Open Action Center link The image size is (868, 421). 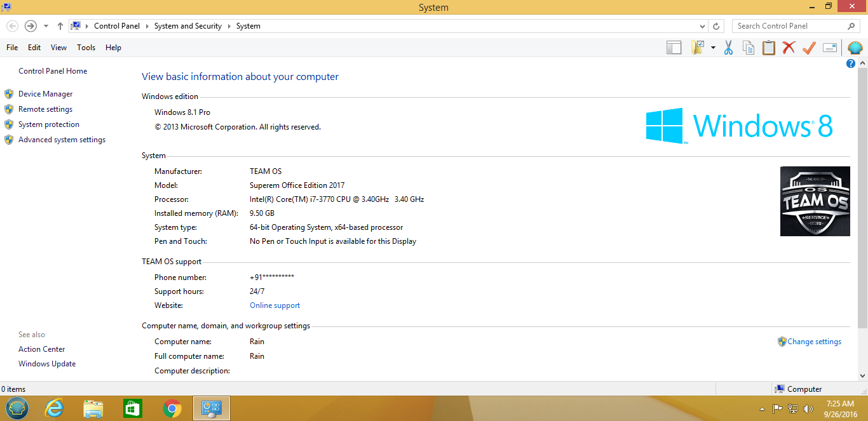[42, 349]
